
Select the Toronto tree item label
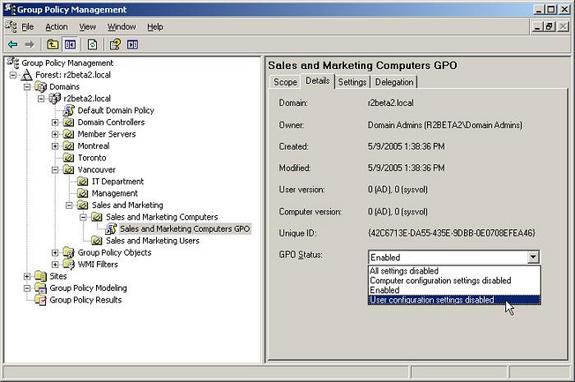(92, 158)
